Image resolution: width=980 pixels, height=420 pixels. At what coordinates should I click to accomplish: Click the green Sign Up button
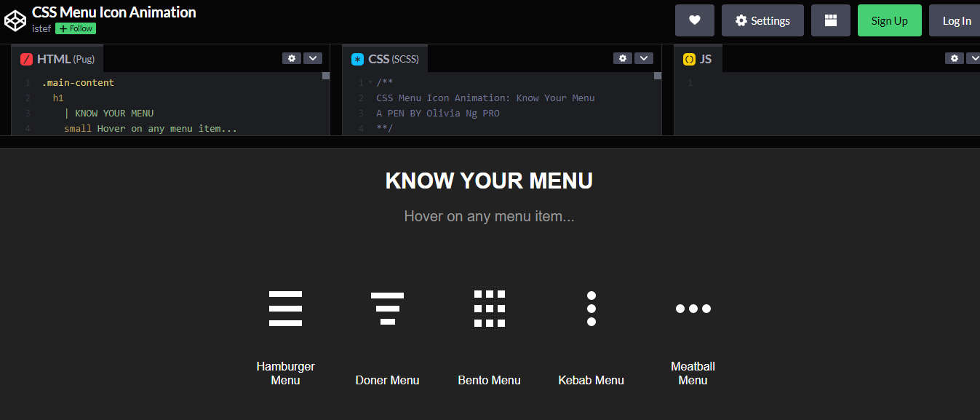[890, 20]
